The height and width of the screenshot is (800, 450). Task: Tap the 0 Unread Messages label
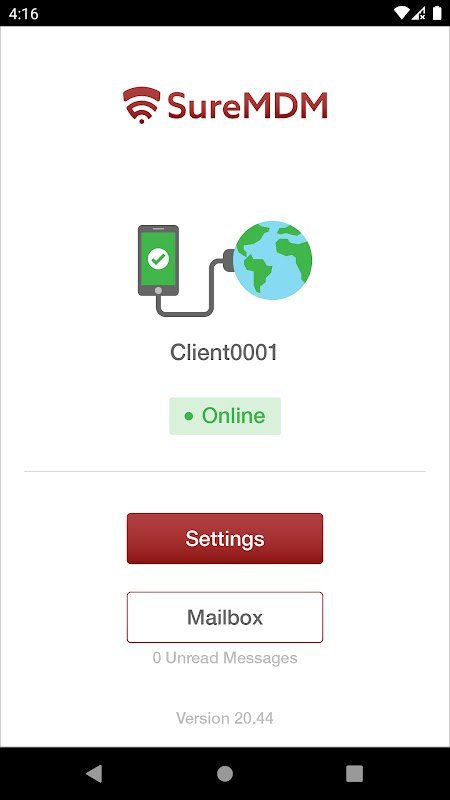pos(225,658)
